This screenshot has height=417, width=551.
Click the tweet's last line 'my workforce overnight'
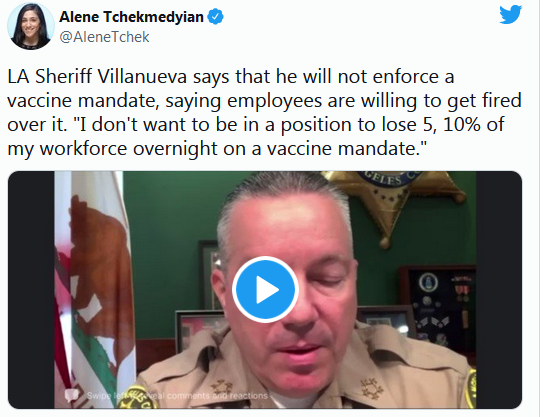pyautogui.click(x=218, y=148)
